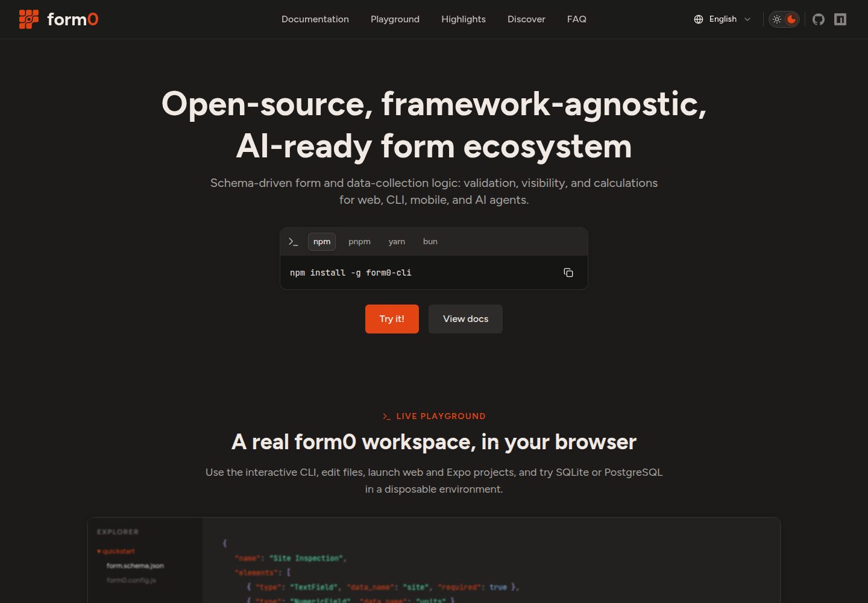Go to the Playground nav item
The height and width of the screenshot is (603, 868).
click(395, 19)
